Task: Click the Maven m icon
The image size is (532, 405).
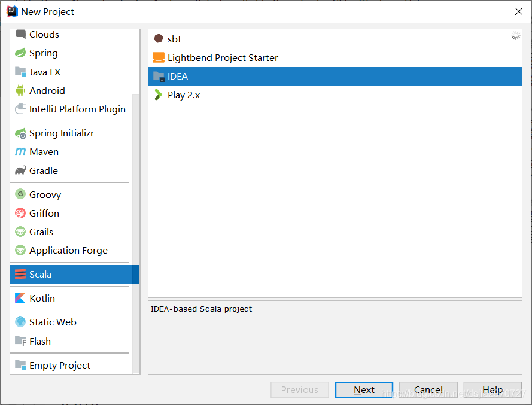Action: pyautogui.click(x=20, y=152)
